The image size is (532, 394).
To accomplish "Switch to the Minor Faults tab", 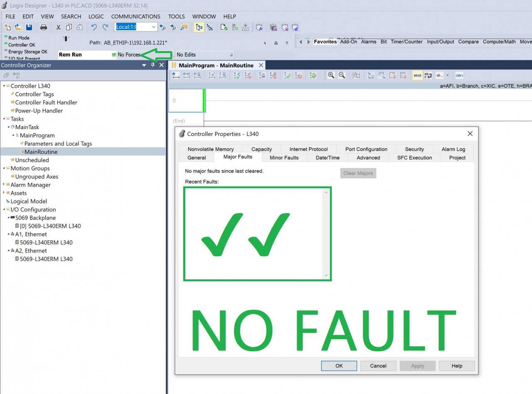I will click(x=284, y=158).
